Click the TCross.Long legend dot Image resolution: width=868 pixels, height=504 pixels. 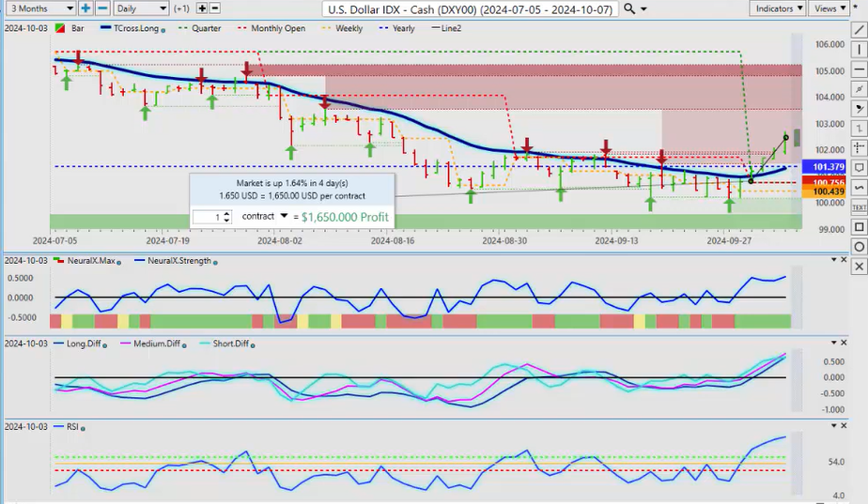[x=163, y=30]
